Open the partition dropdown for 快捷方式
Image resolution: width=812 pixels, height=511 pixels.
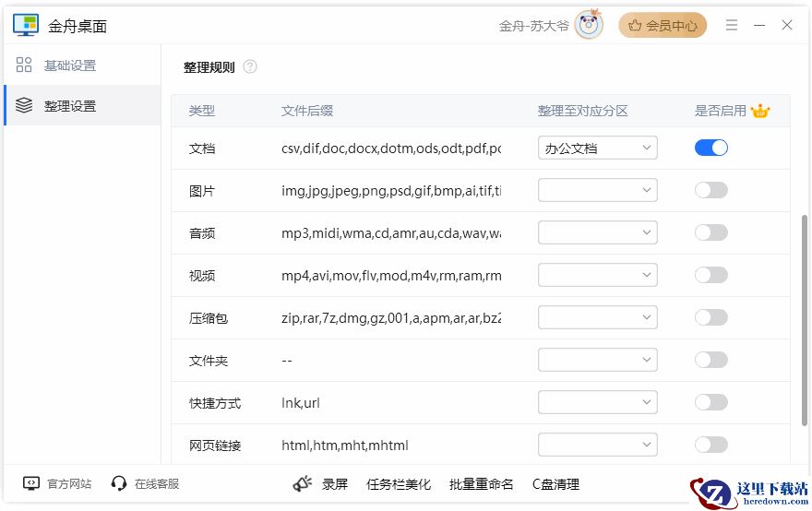598,402
